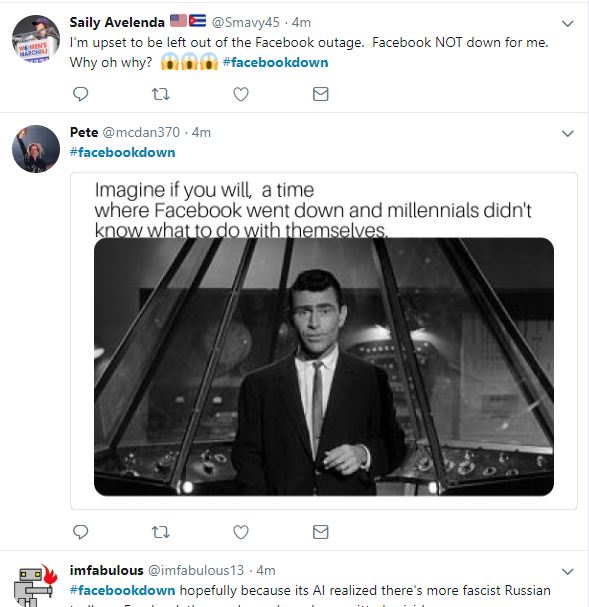The width and height of the screenshot is (589, 607).
Task: Expand options chevron on Pete's tweet
Action: tap(567, 134)
